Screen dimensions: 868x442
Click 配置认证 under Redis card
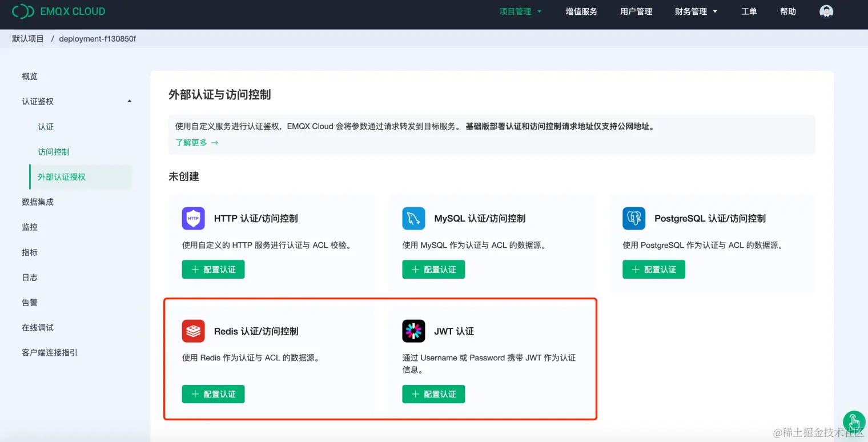[x=213, y=393]
